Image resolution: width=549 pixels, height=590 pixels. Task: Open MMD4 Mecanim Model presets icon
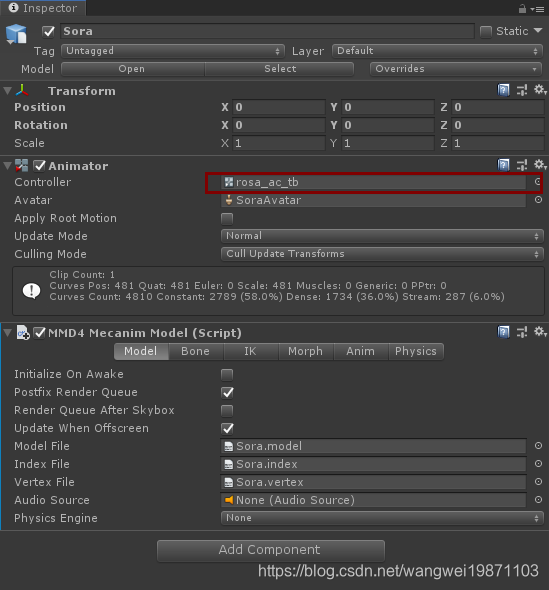(522, 332)
